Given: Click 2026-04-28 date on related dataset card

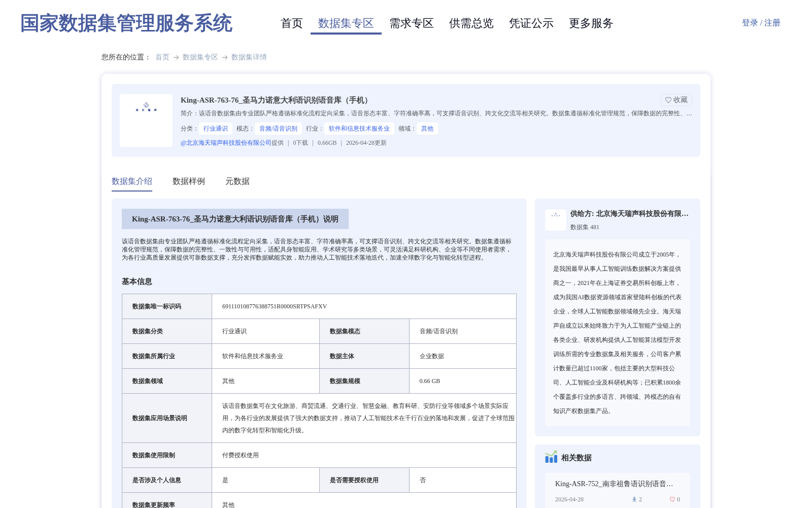Looking at the screenshot, I should coord(569,499).
